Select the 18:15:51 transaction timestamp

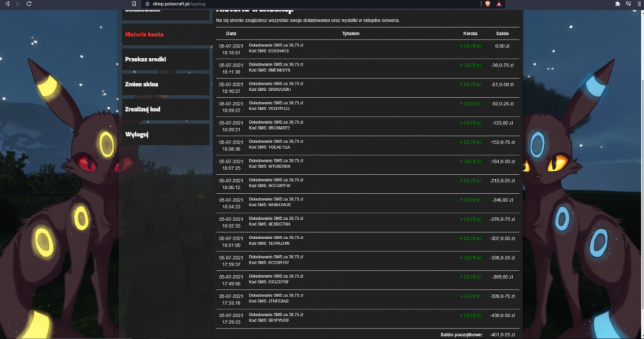click(x=231, y=53)
